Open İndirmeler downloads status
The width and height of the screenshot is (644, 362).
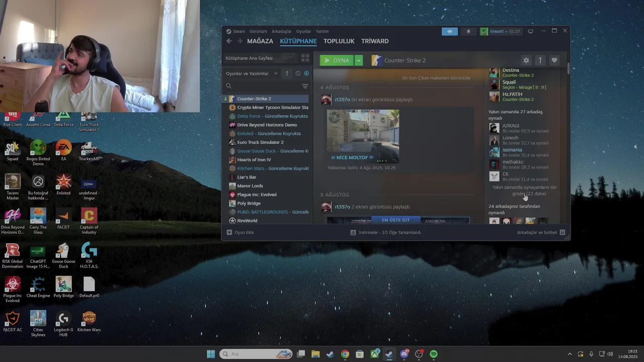385,233
